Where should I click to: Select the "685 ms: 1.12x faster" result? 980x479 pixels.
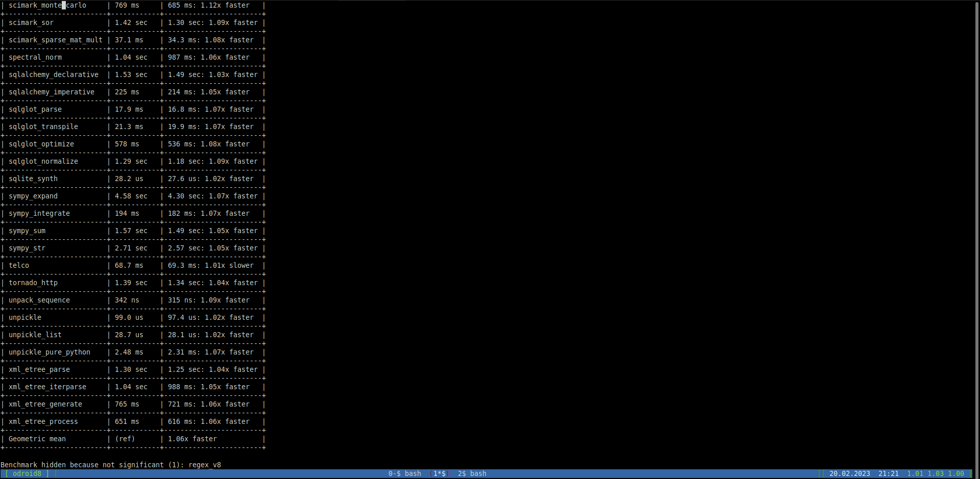209,6
